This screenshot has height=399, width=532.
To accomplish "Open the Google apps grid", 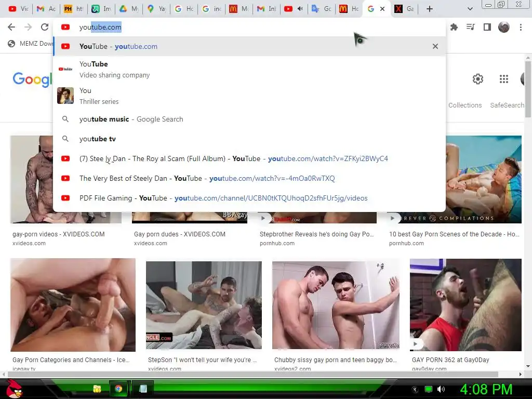I will 504,79.
